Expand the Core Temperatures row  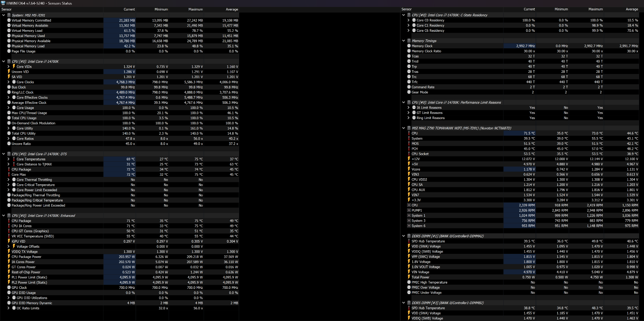pos(8,159)
